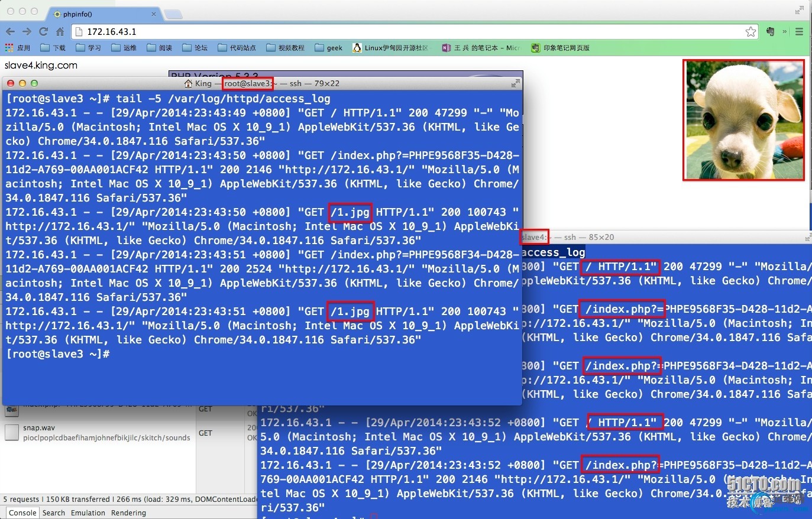Enter fullscreen for the Chrome window
This screenshot has width=812, height=519.
pyautogui.click(x=799, y=10)
